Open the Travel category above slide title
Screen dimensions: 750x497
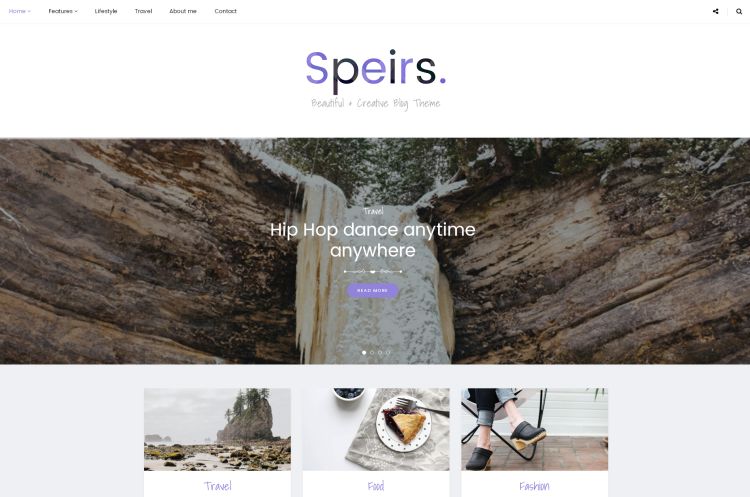coord(373,211)
